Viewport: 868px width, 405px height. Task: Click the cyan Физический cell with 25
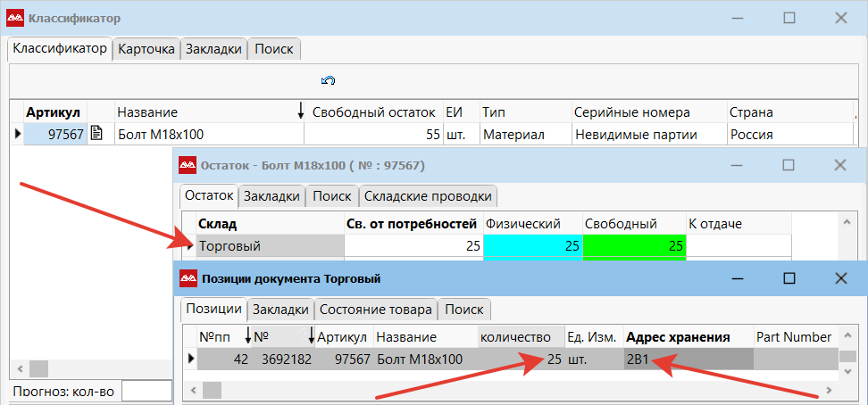click(x=532, y=246)
